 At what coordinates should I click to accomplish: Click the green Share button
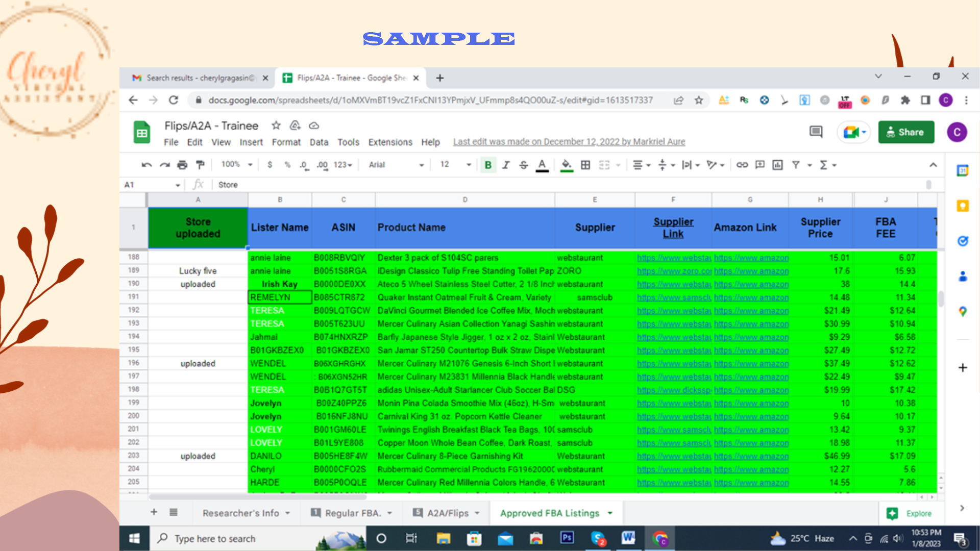(x=906, y=132)
